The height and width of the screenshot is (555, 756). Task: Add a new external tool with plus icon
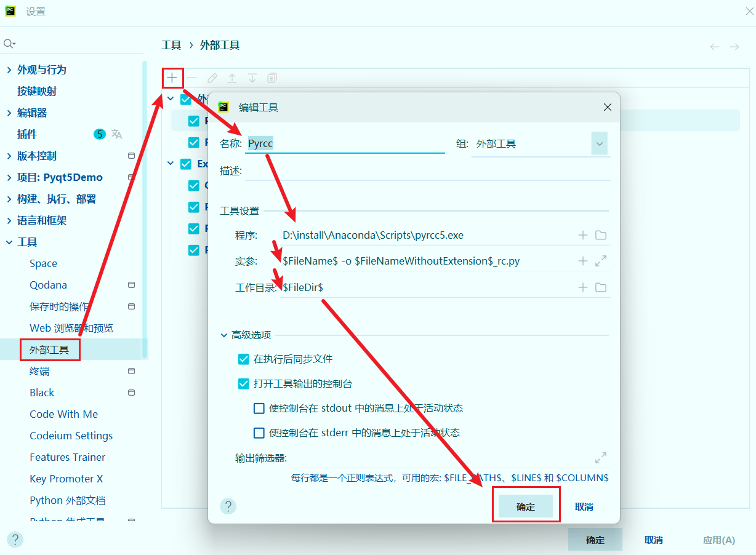(172, 78)
